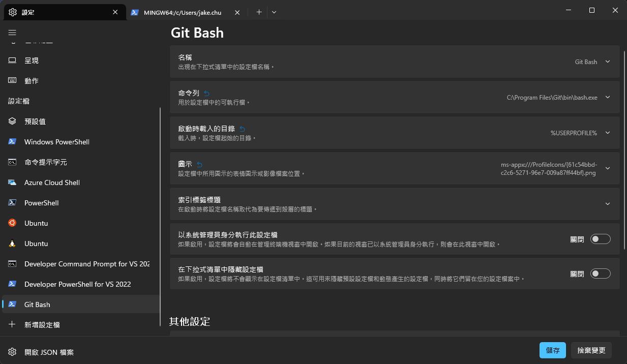Screen dimensions: 627x364
Task: Click the 儲存 save button
Action: pos(553,350)
